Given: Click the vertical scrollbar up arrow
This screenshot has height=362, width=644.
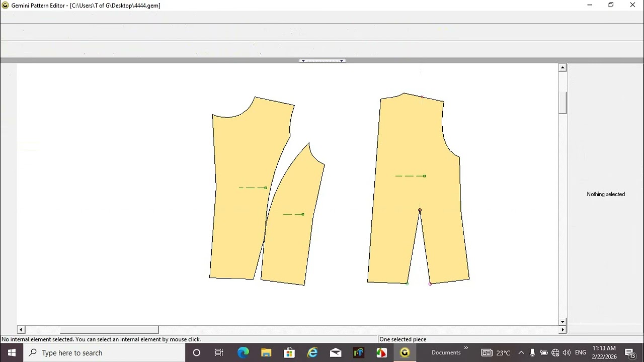Looking at the screenshot, I should click(x=562, y=67).
